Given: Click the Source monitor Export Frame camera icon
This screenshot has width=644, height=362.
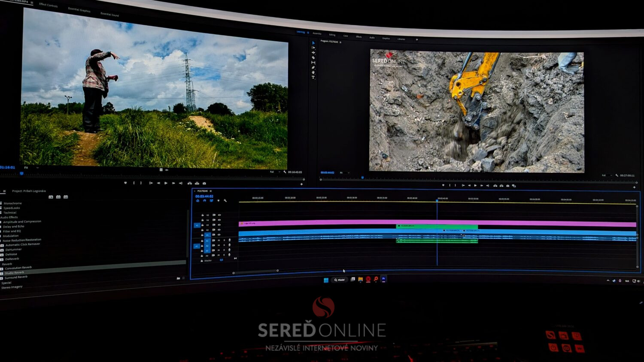Looking at the screenshot, I should click(204, 183).
